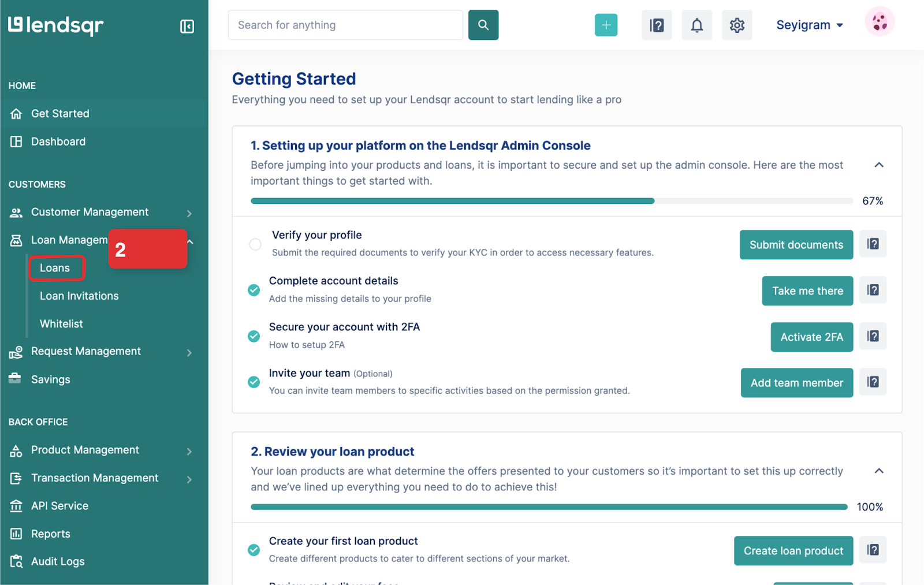The height and width of the screenshot is (585, 924).
Task: Open help doc for Complete account details
Action: coord(873,290)
